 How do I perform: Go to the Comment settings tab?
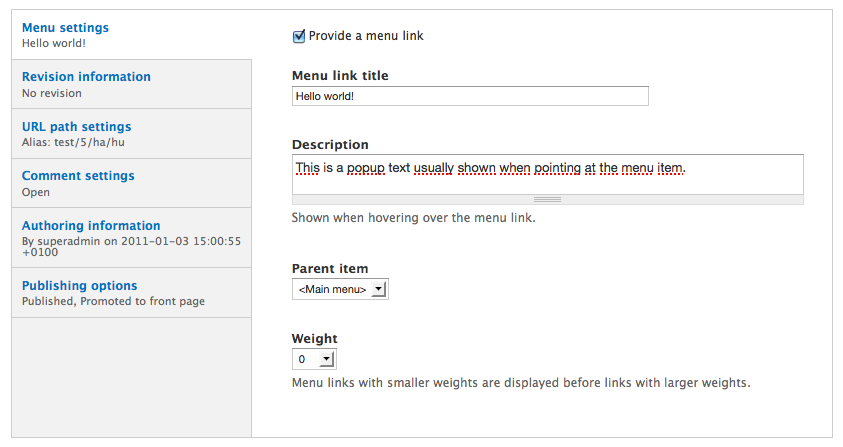[x=78, y=176]
